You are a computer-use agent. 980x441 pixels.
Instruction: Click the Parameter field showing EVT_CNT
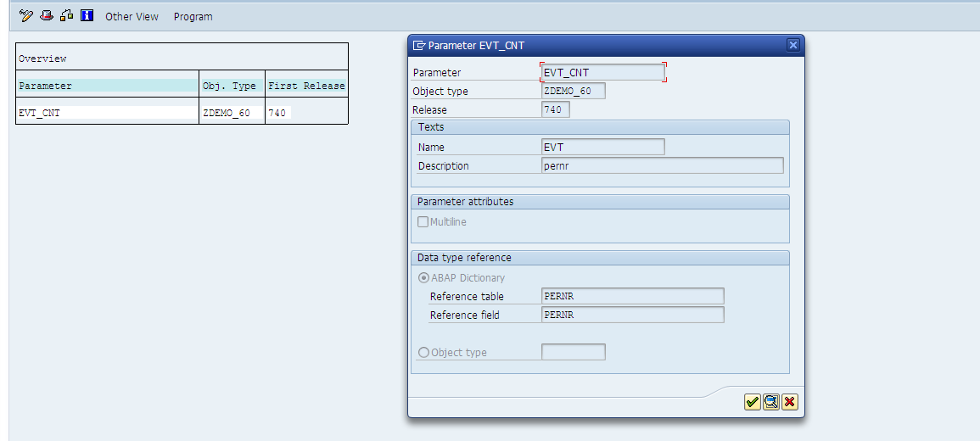click(603, 72)
